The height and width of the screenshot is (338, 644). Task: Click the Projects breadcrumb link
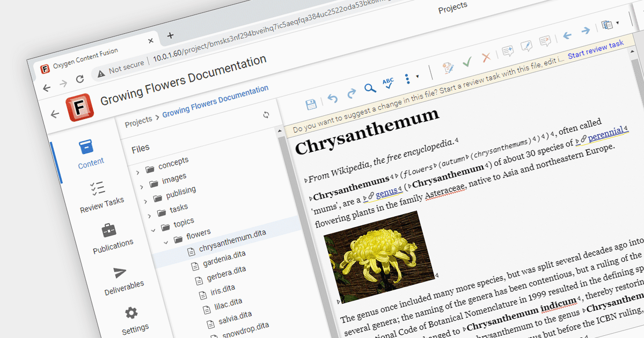point(138,122)
